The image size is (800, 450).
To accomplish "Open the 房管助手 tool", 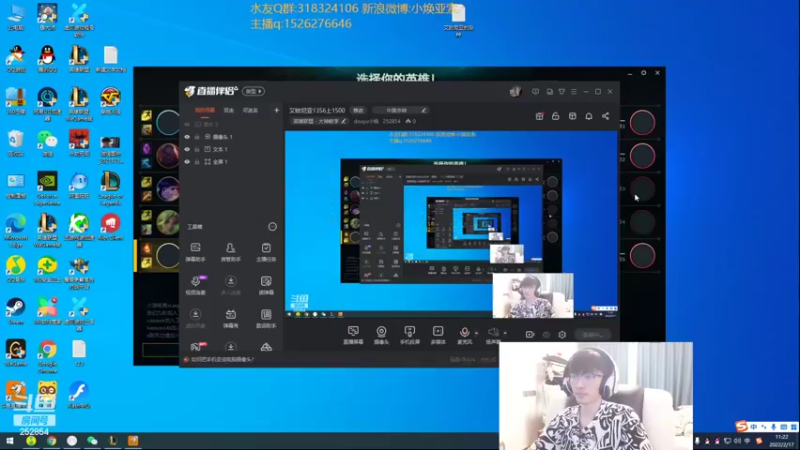I will [231, 252].
